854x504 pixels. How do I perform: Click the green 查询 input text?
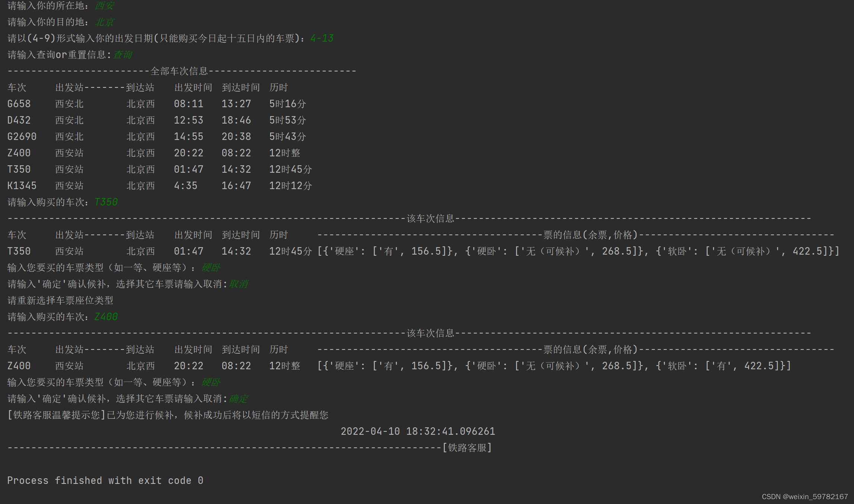coord(122,55)
